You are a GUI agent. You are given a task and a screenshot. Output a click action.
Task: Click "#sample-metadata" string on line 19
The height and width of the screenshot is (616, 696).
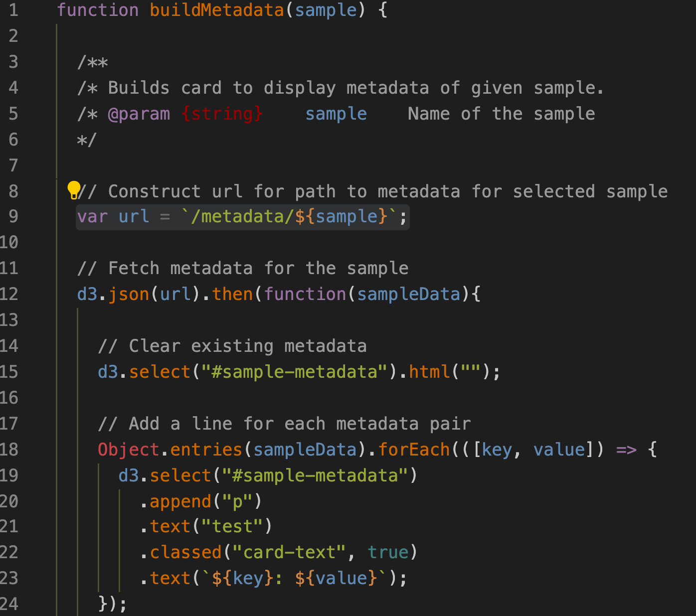pos(315,475)
